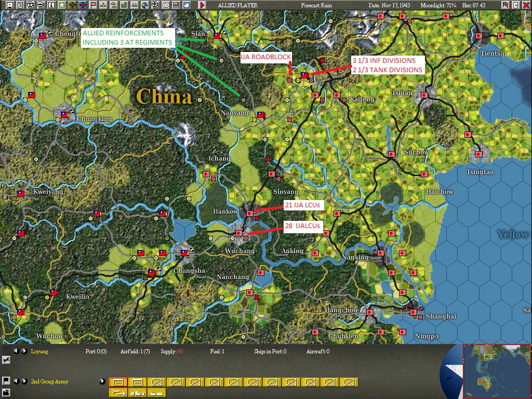Select the Japanese unit at Nanking
The image size is (532, 399).
(x=381, y=253)
